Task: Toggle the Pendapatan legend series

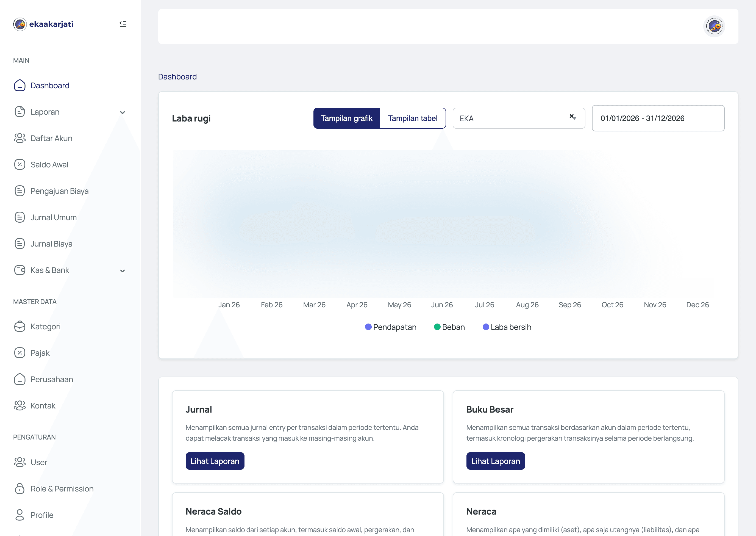Action: point(391,327)
